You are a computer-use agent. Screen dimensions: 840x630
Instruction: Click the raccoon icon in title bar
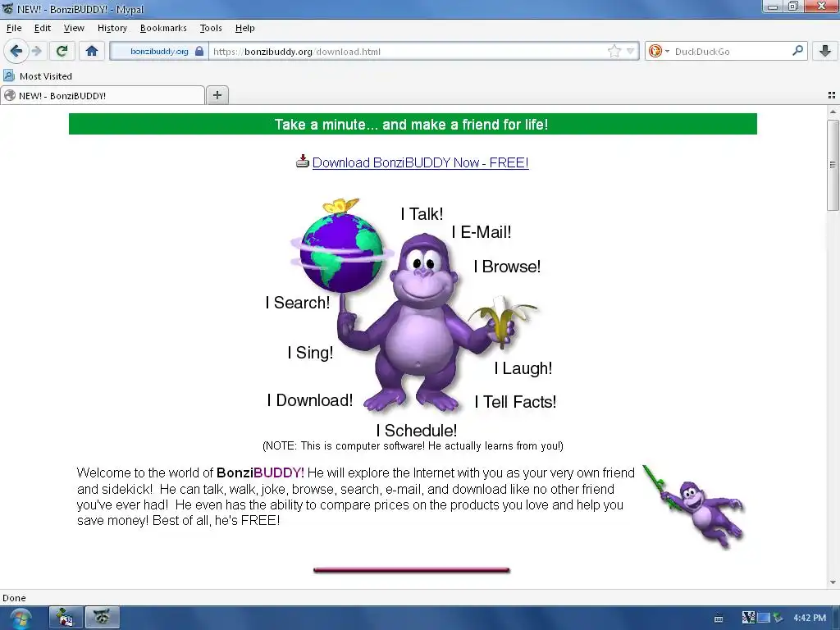pos(7,8)
